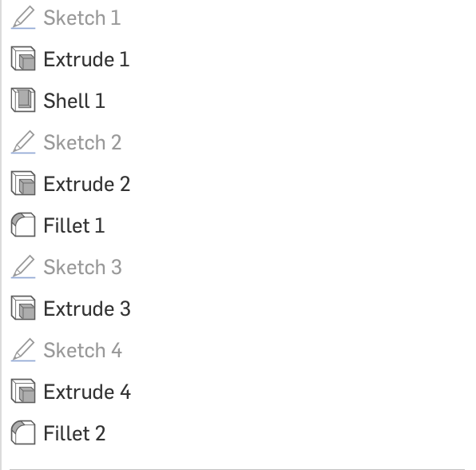
Task: Click the Shell 1 feature icon
Action: [23, 100]
